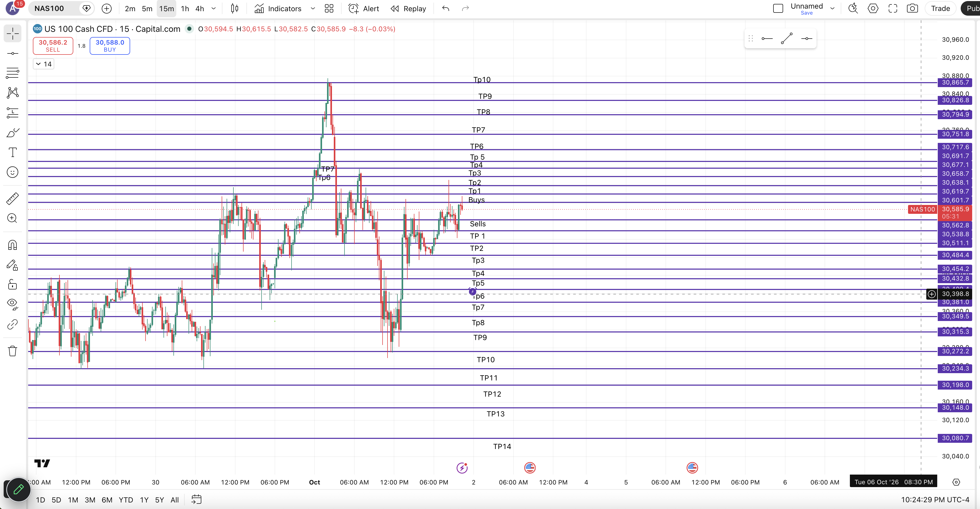980x509 pixels.
Task: Toggle magnet mode snapping
Action: coord(13,245)
